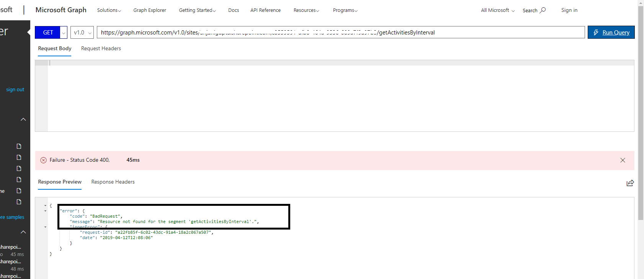The image size is (644, 279).
Task: Collapse the "innerError" JSON node
Action: click(x=45, y=227)
